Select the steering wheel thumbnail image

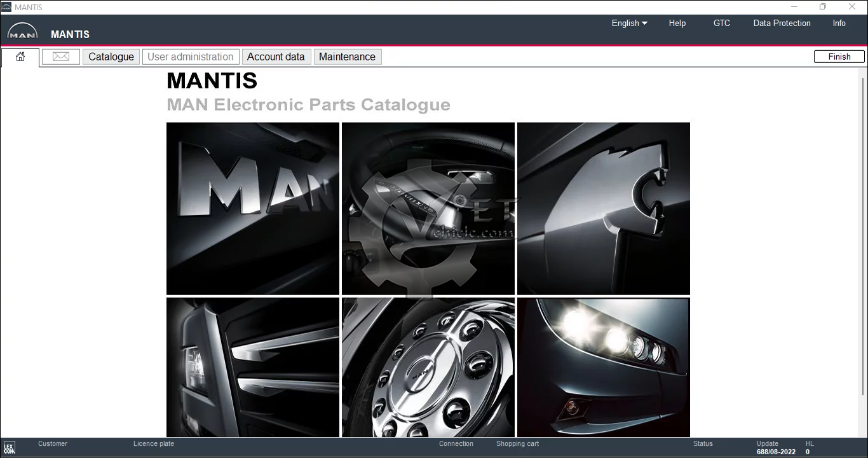428,209
